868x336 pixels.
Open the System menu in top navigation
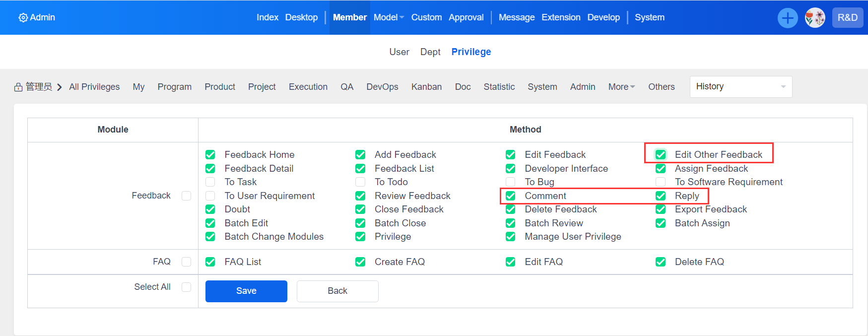[649, 17]
